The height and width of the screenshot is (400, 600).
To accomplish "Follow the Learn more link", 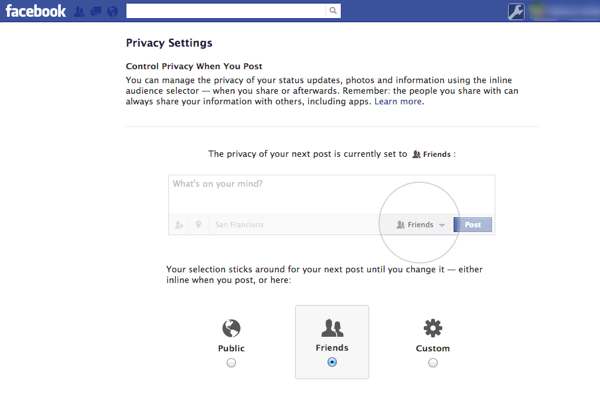I will click(x=399, y=101).
